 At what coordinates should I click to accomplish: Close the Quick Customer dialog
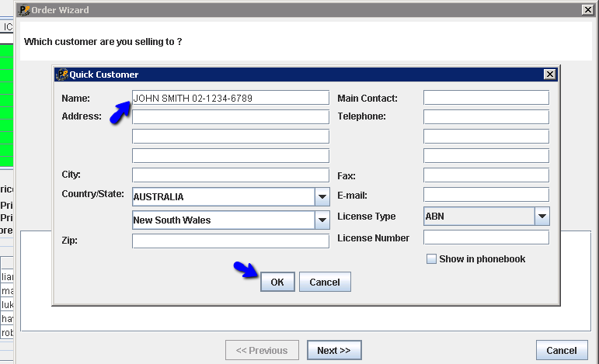tap(550, 75)
